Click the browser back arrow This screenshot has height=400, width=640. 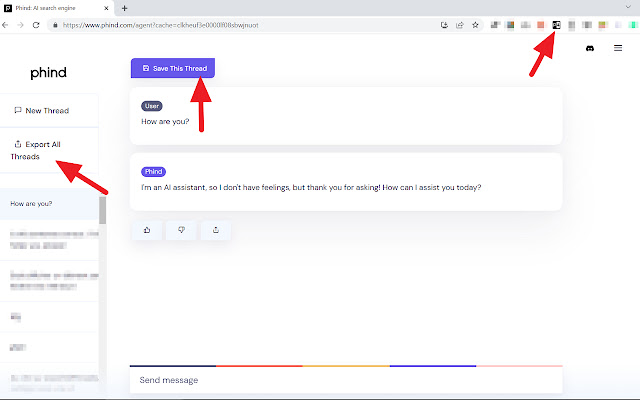(x=8, y=24)
